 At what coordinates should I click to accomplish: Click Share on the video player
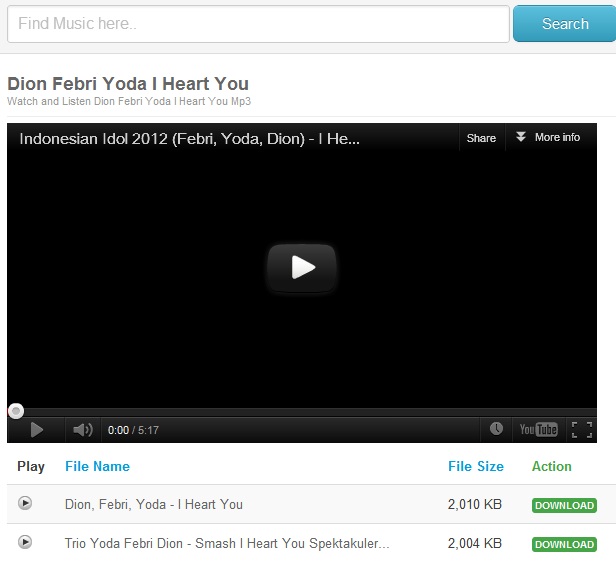481,138
